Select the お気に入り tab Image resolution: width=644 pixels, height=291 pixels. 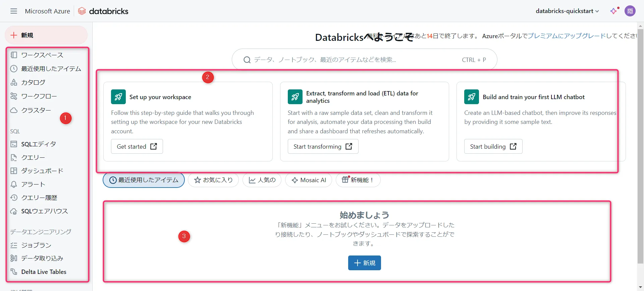click(x=213, y=180)
